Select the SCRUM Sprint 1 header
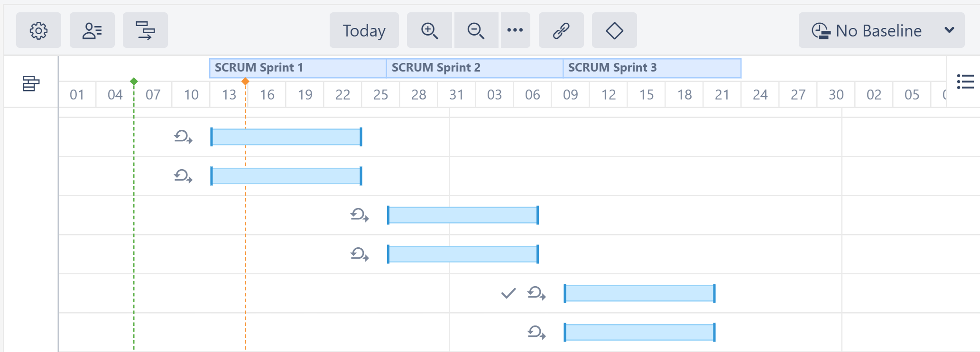Image resolution: width=980 pixels, height=352 pixels. coord(297,68)
